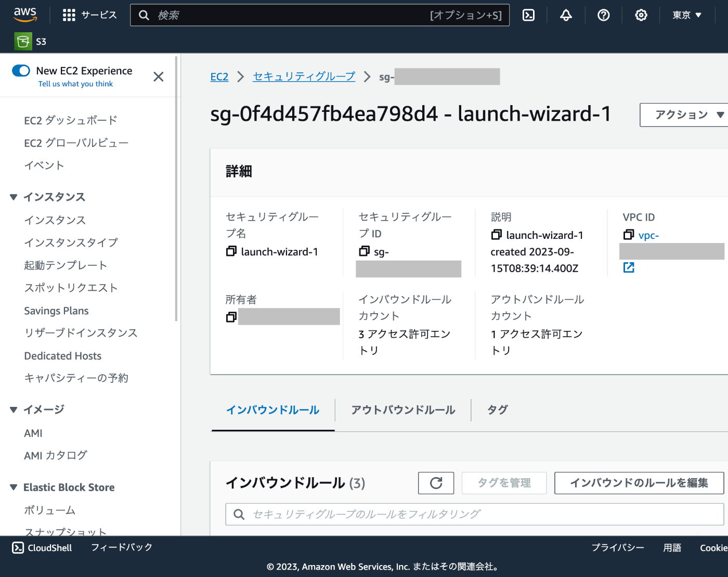This screenshot has width=728, height=577.
Task: Click 用語 in the footer
Action: [672, 548]
